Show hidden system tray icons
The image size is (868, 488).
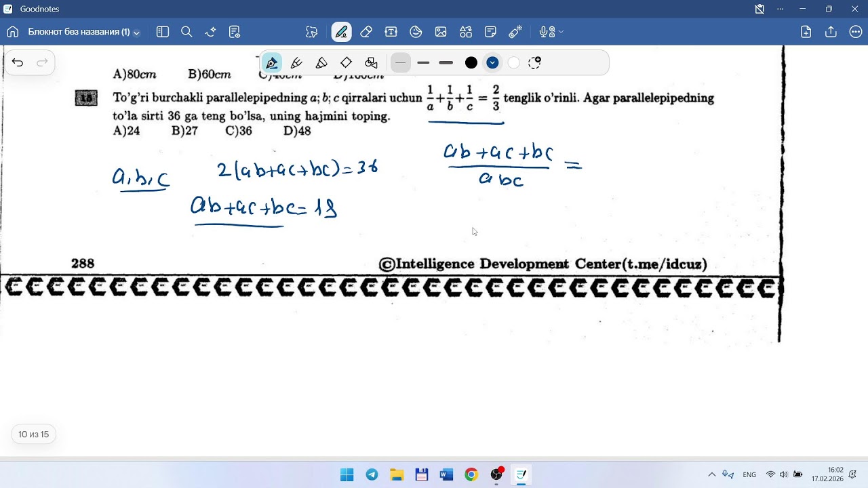pyautogui.click(x=711, y=474)
